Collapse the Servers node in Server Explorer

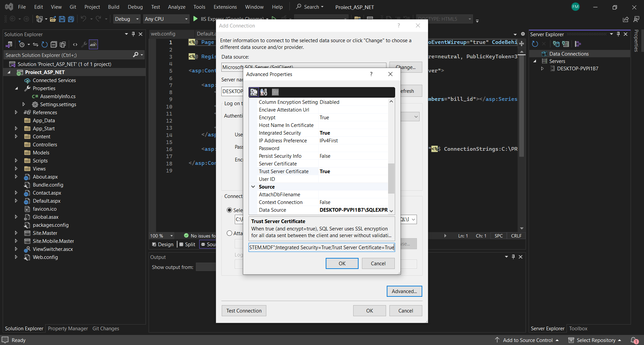(535, 61)
